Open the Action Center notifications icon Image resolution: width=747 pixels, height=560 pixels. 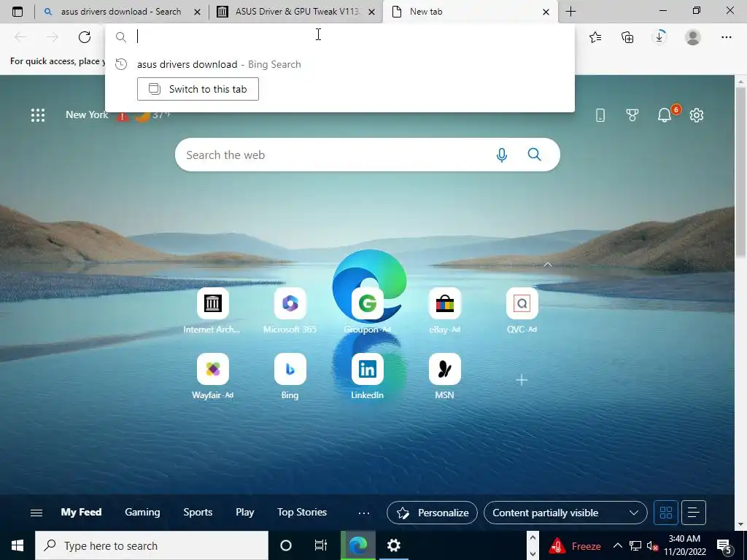click(724, 546)
